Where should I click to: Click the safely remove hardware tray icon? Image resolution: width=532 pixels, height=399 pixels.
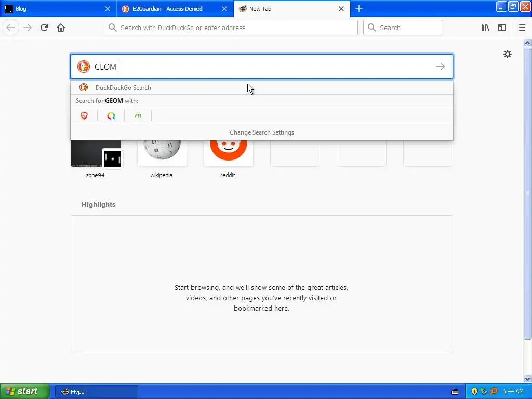[484, 391]
